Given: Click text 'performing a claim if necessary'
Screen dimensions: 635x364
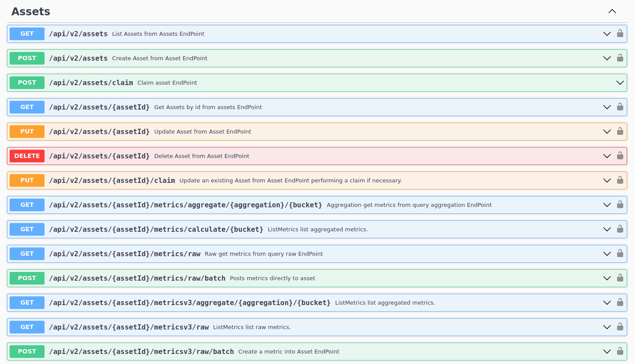Looking at the screenshot, I should pos(356,180).
